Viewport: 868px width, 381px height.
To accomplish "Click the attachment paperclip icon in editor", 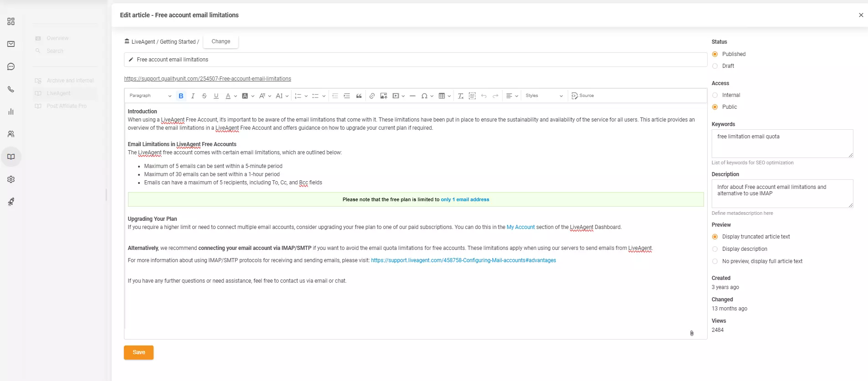I will tap(691, 333).
